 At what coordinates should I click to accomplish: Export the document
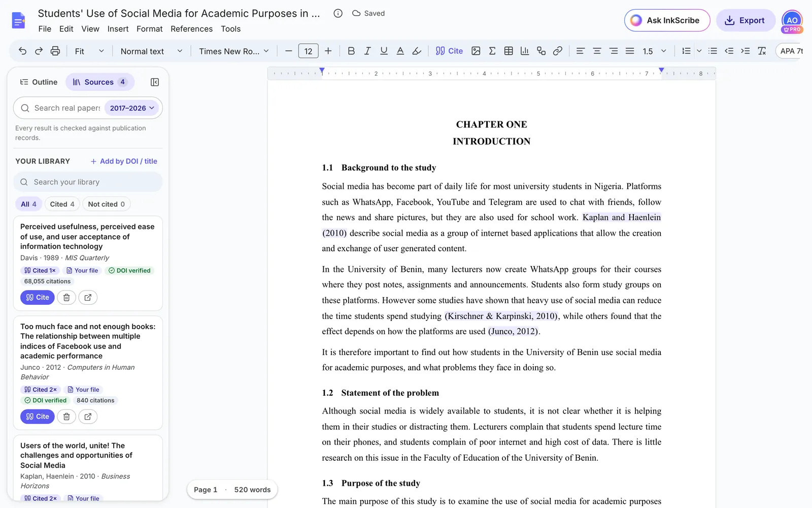[x=745, y=20]
